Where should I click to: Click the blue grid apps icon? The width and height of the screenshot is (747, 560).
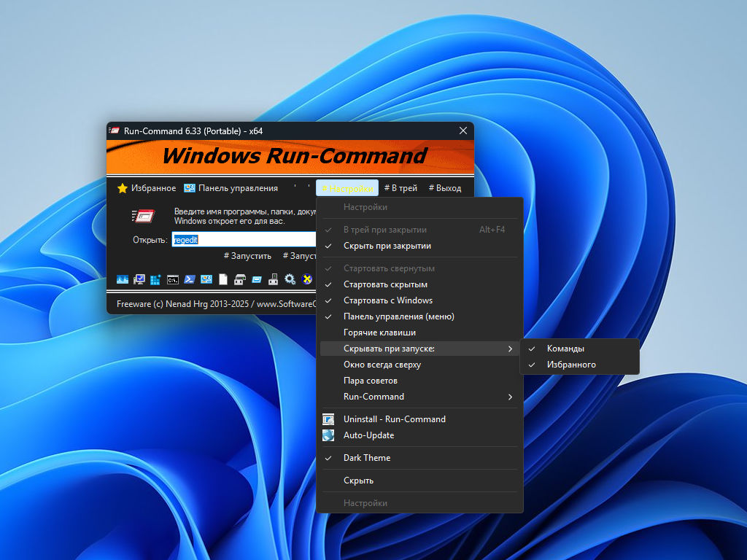click(x=156, y=279)
